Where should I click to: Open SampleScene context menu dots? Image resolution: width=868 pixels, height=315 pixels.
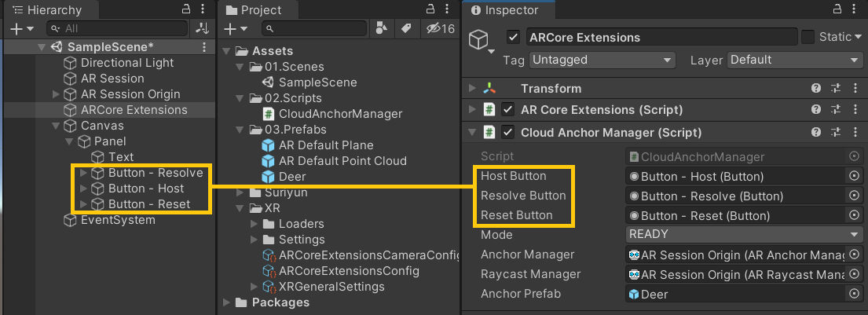point(204,47)
